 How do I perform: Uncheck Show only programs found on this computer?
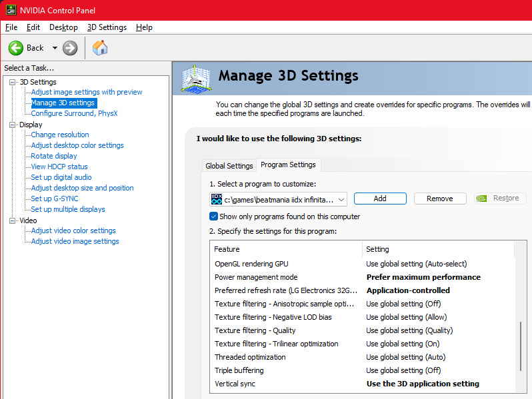213,216
